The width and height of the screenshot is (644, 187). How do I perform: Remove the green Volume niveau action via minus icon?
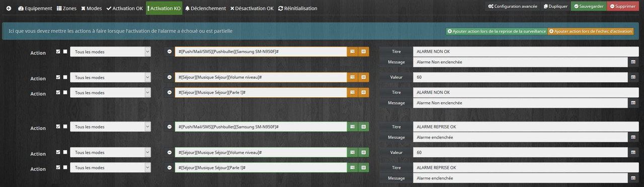click(169, 152)
